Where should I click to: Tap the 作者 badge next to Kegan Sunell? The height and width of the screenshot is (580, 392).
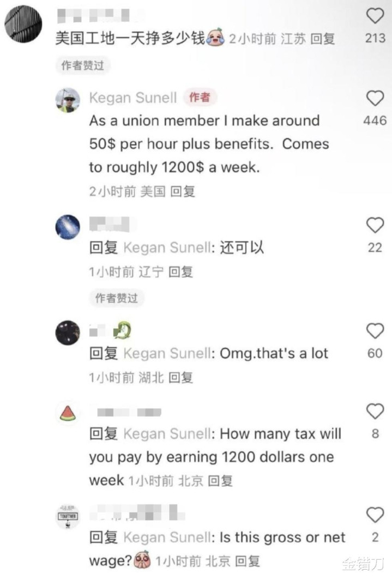(200, 98)
